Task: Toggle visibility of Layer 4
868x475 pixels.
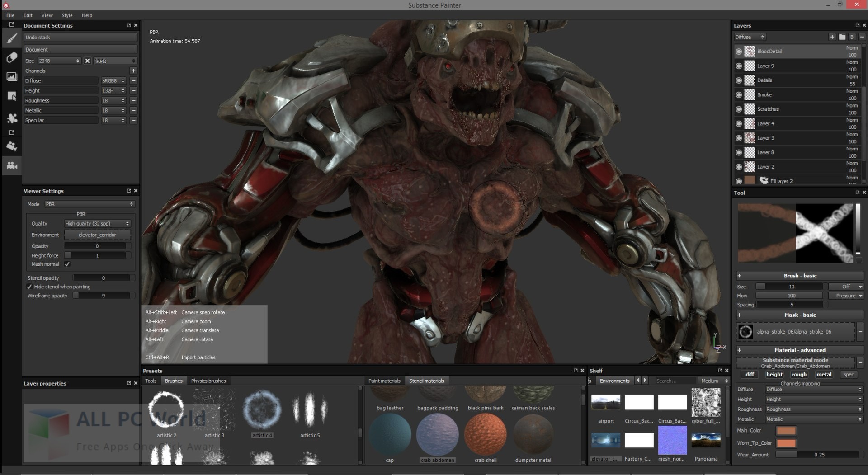Action: pyautogui.click(x=739, y=124)
